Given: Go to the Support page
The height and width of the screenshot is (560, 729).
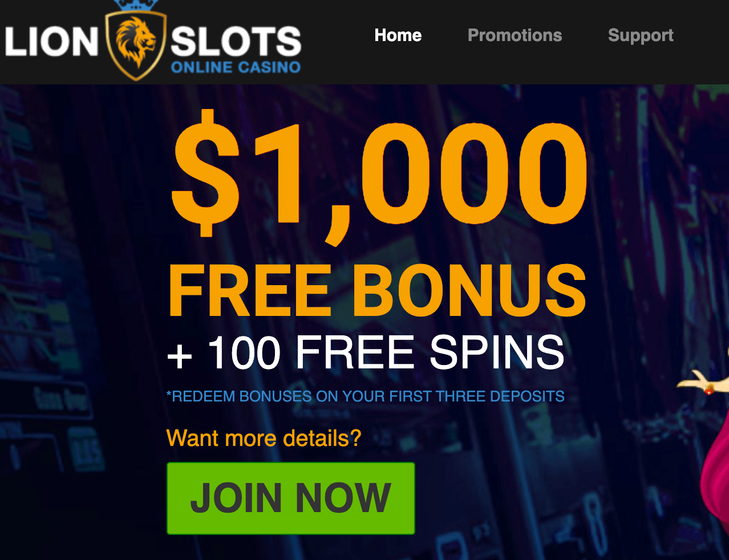Looking at the screenshot, I should tap(641, 35).
